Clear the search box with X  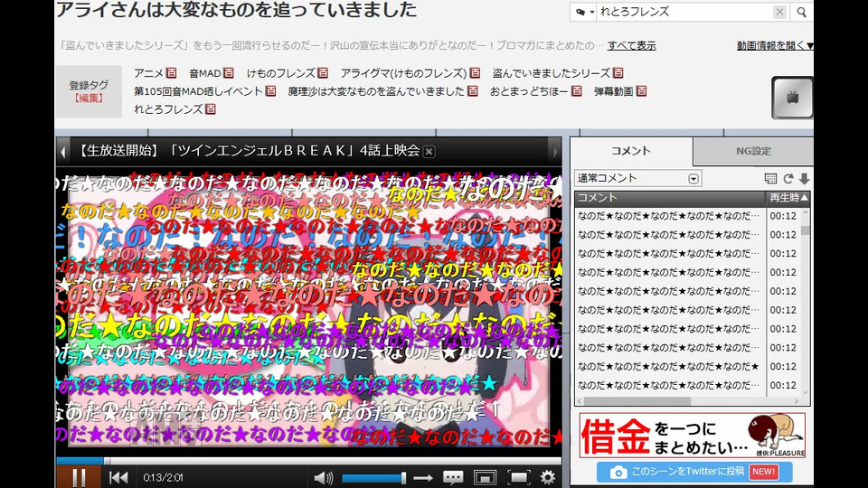pos(779,12)
